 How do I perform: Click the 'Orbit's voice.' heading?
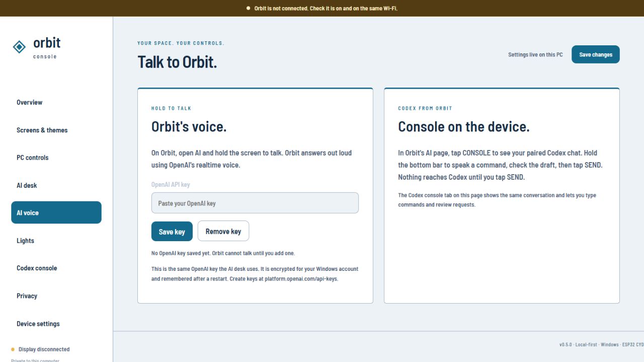point(189,127)
